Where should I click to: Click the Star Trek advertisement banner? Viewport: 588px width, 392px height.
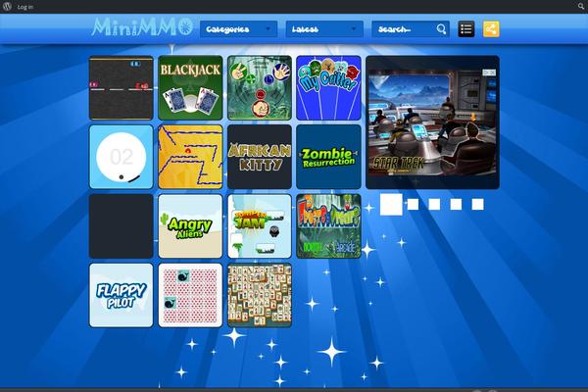coord(432,122)
